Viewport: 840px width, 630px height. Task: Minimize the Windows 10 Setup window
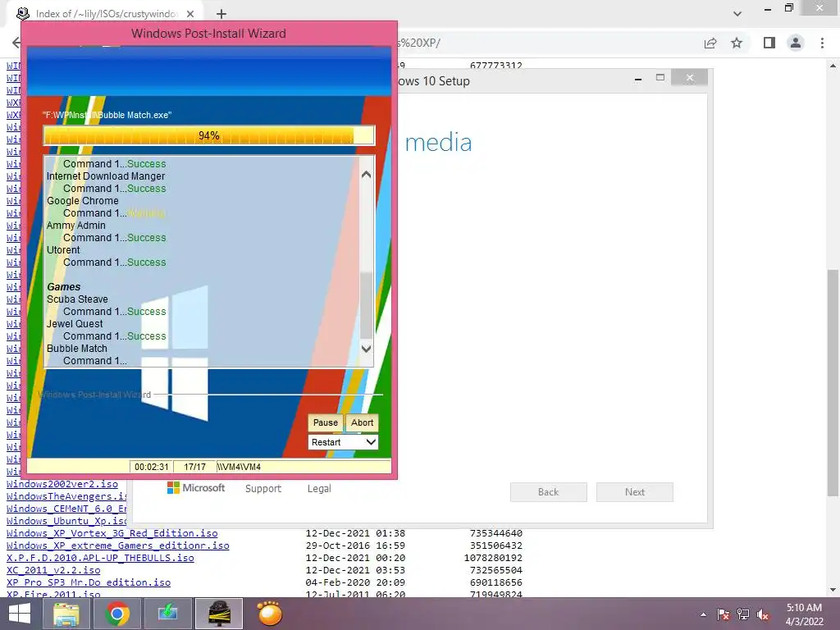point(637,79)
